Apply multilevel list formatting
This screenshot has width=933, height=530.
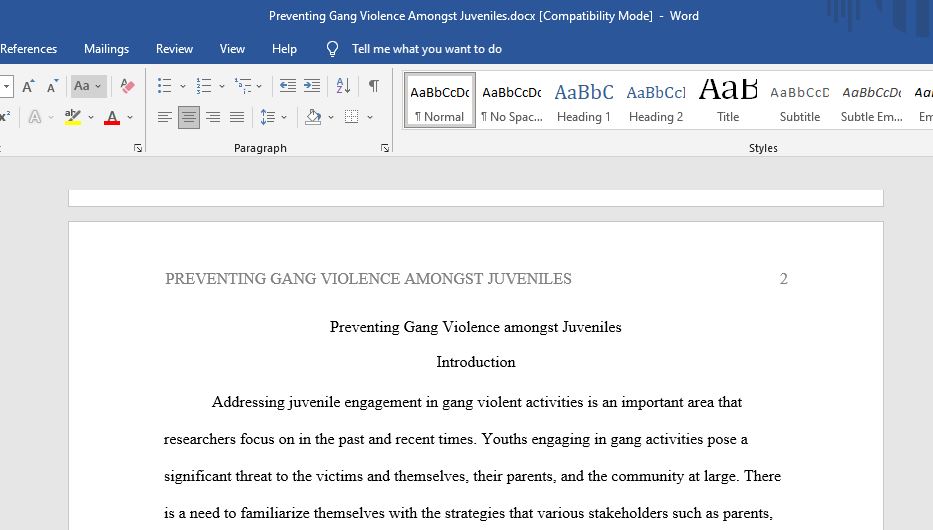point(243,86)
